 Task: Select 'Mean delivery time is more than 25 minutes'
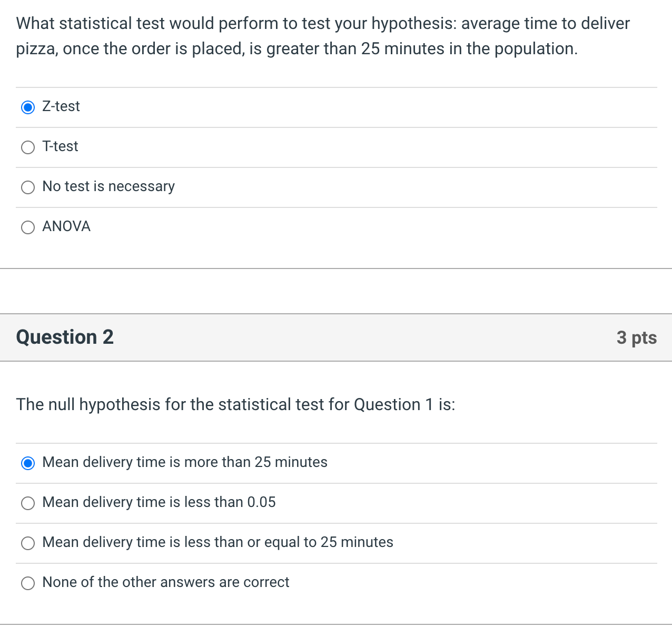pos(27,463)
